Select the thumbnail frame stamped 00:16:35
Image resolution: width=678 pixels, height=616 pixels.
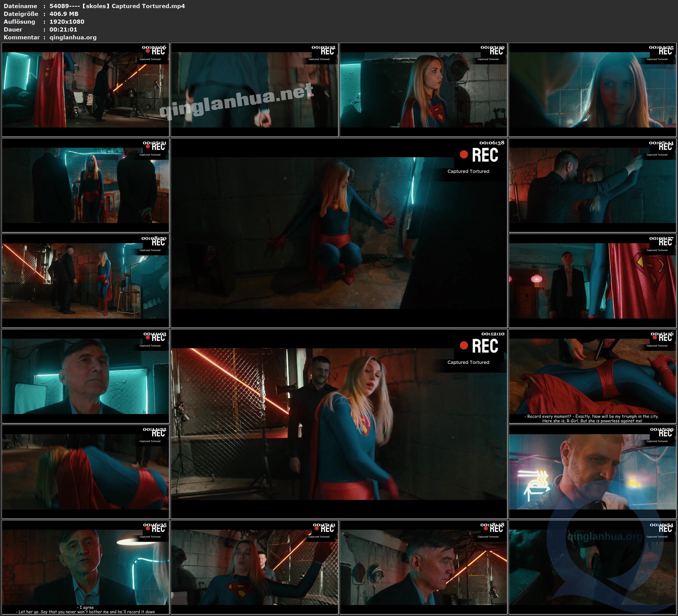pos(85,567)
